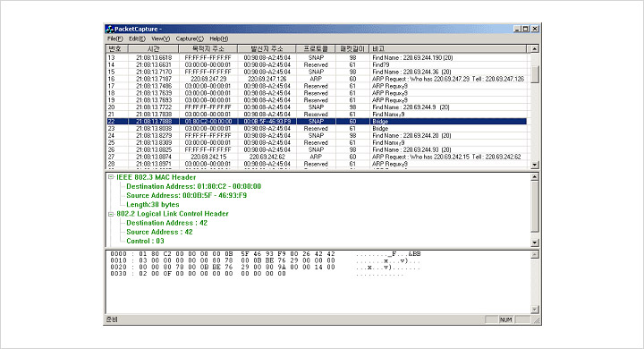Sort by the 발신지 주소 column header
Viewport: 644px width, 349px height.
[267, 48]
